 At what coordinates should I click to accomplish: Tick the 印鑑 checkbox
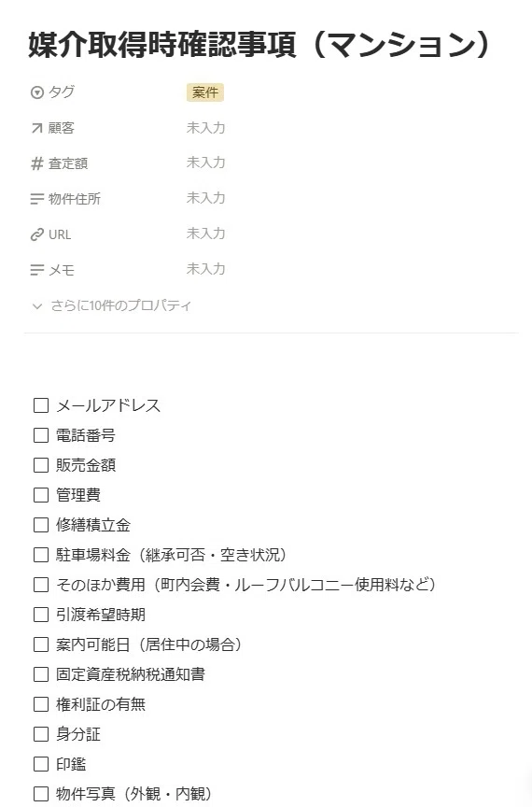[41, 764]
